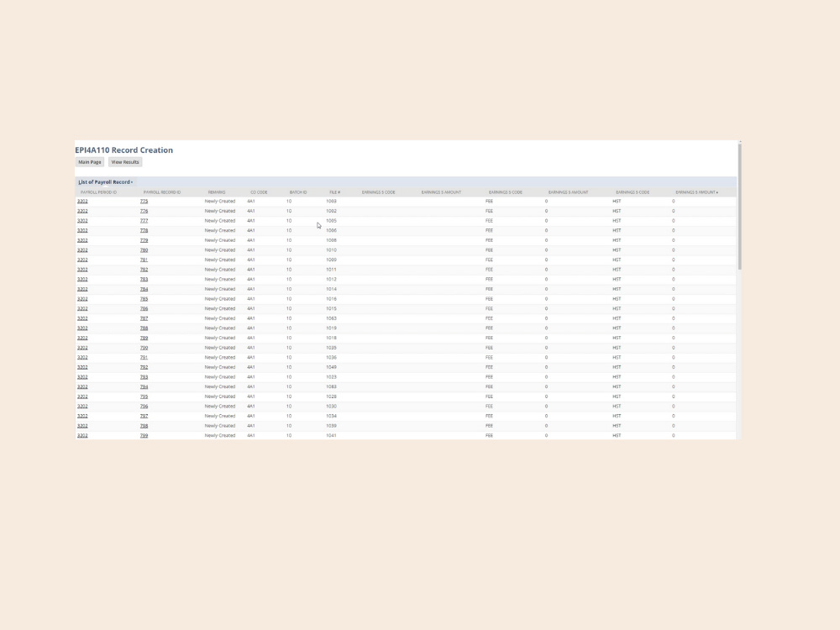Click period ID 3202 in record 780 row
Viewport: 840px width, 630px height.
(x=82, y=250)
